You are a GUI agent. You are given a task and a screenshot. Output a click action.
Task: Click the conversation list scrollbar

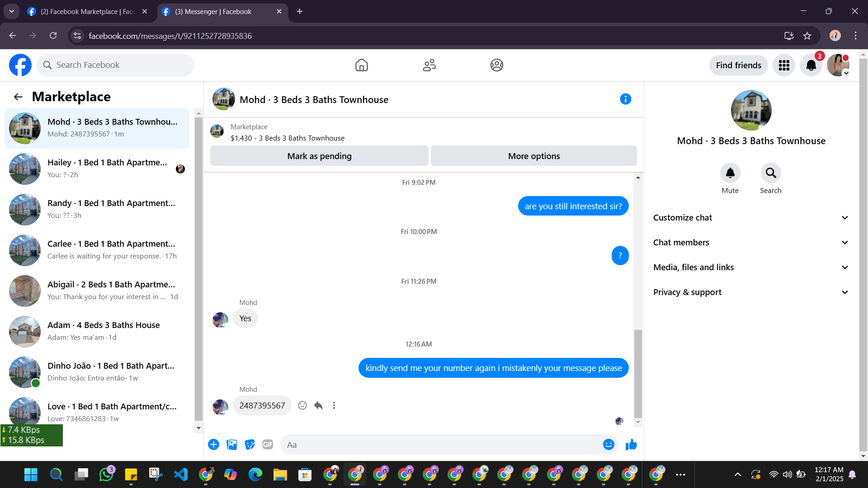pos(198,269)
